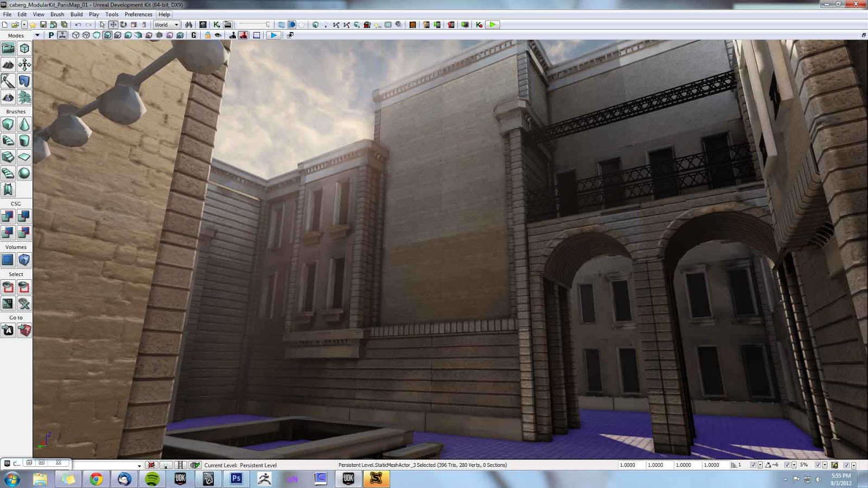Launch Play In Editor green arrow
The width and height of the screenshot is (868, 488).
coord(492,24)
